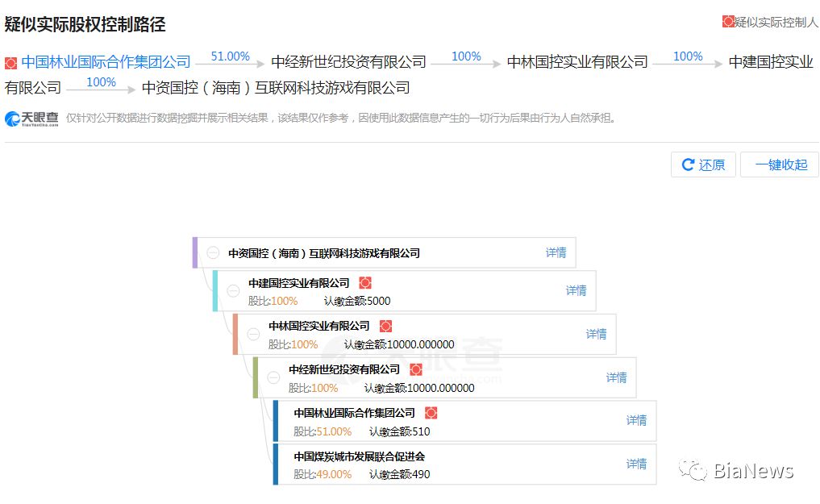
Task: Select 中林国控实业有限公司 in control path
Action: (x=577, y=62)
